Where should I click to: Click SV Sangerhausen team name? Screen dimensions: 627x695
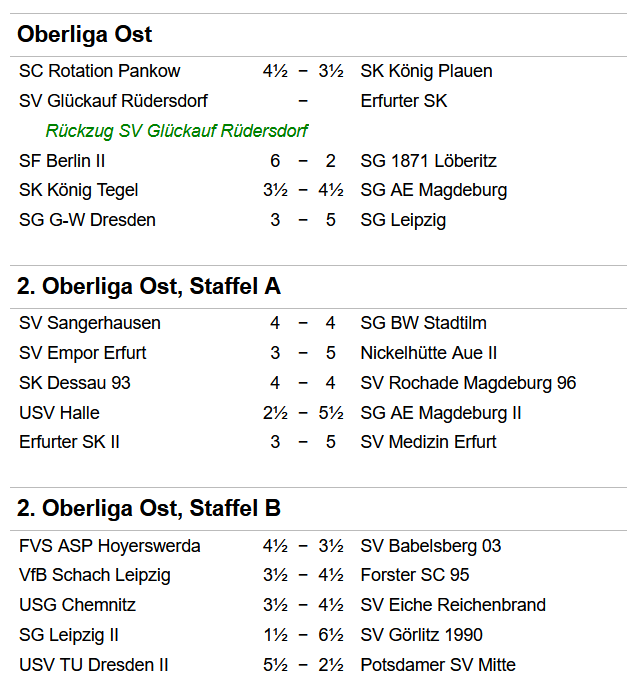pos(90,323)
